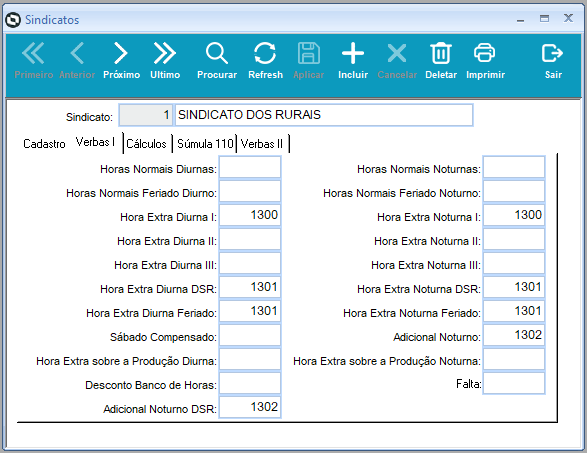Click Horas Normais Feriado Noturno field
Viewport: 587px width, 453px height.
pyautogui.click(x=514, y=191)
